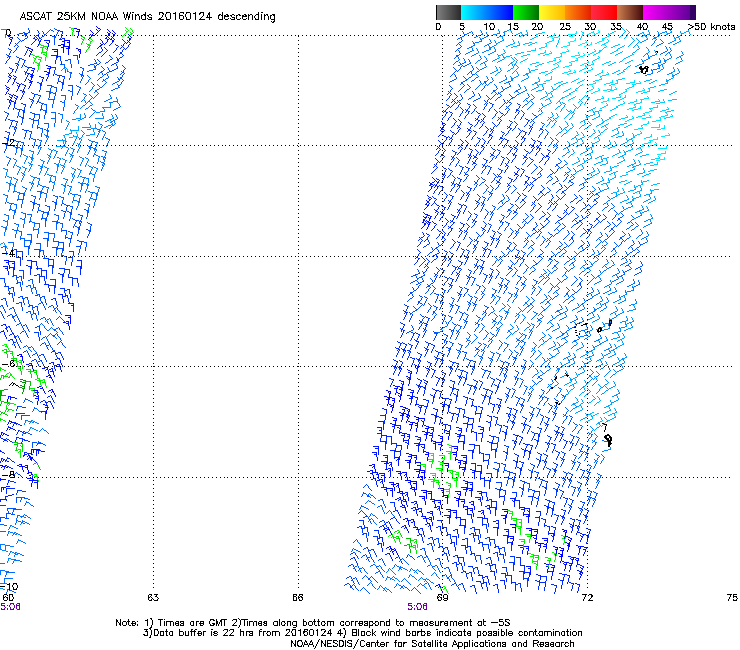
Task: Click the legend tick label 25
Action: click(565, 27)
